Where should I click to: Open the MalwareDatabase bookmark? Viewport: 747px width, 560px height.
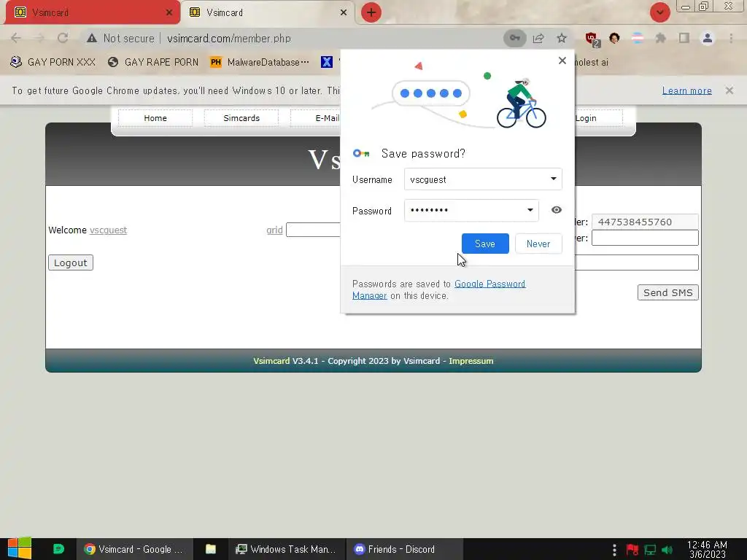click(x=260, y=62)
